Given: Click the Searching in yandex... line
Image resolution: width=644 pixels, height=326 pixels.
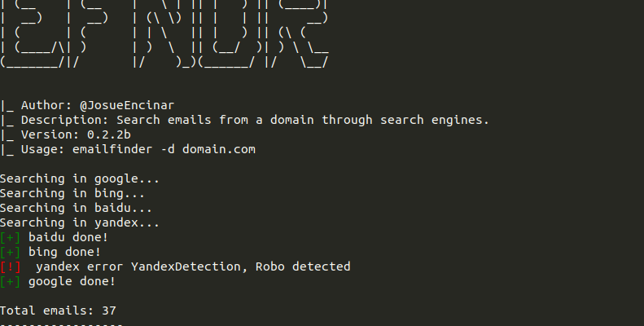Looking at the screenshot, I should pyautogui.click(x=80, y=222).
